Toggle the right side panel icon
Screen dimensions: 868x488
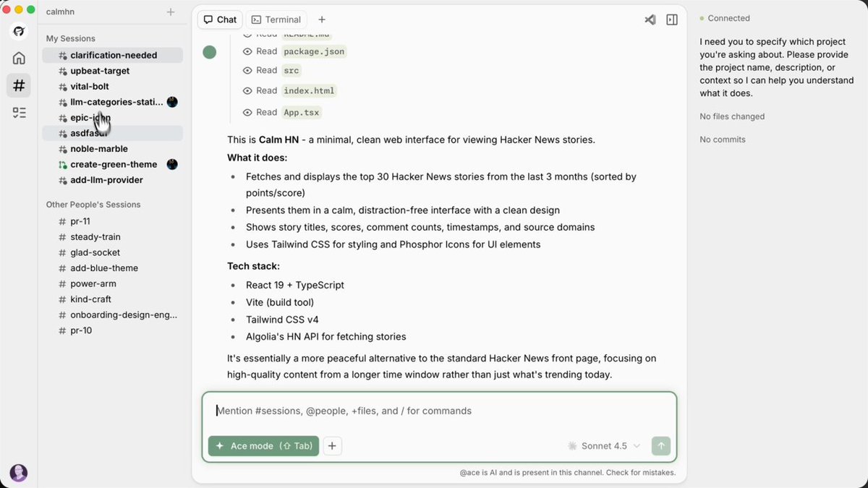[x=672, y=20]
